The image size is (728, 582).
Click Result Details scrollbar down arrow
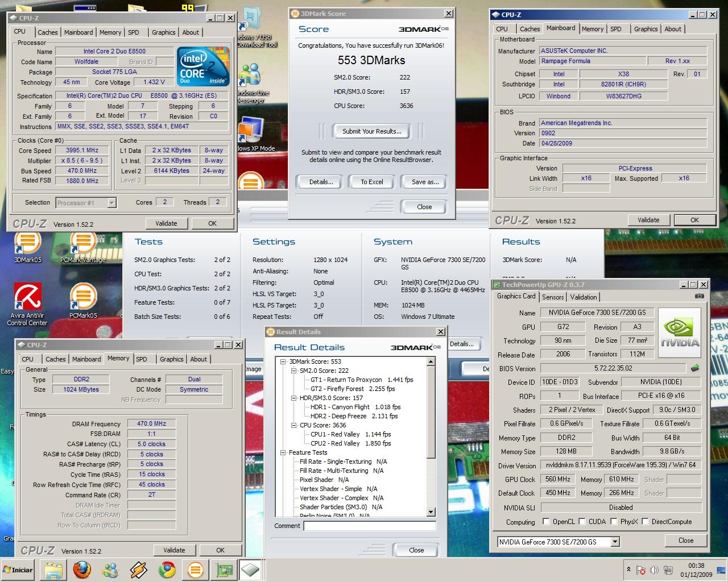[431, 513]
